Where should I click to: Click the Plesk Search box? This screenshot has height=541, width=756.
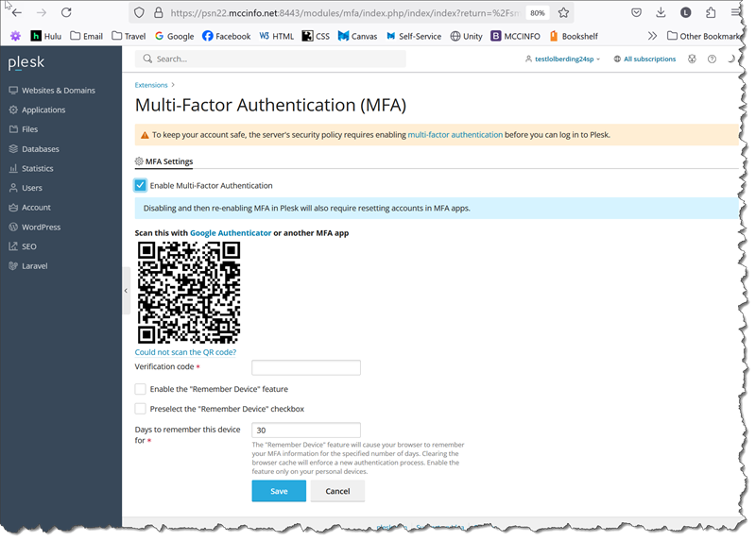pyautogui.click(x=270, y=59)
